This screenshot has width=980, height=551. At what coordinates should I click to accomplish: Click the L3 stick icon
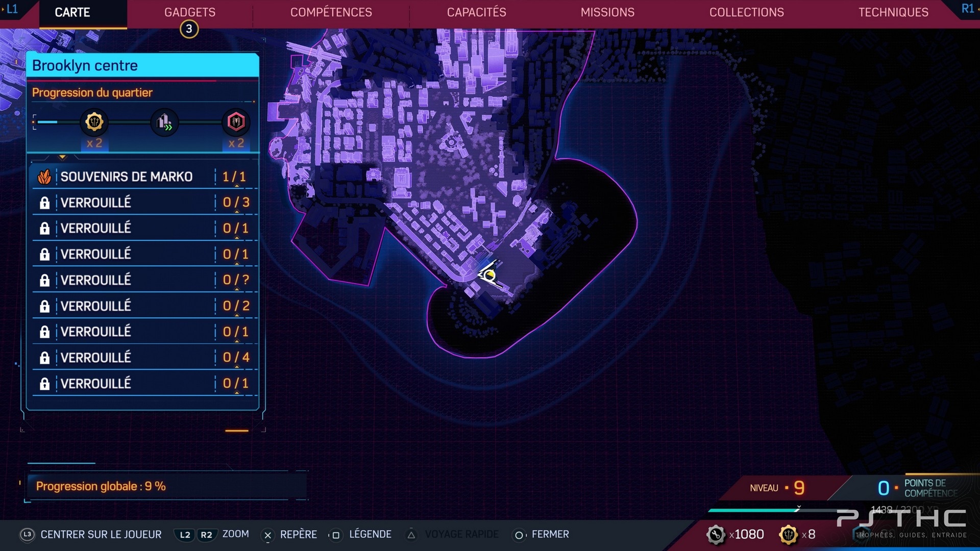(27, 535)
